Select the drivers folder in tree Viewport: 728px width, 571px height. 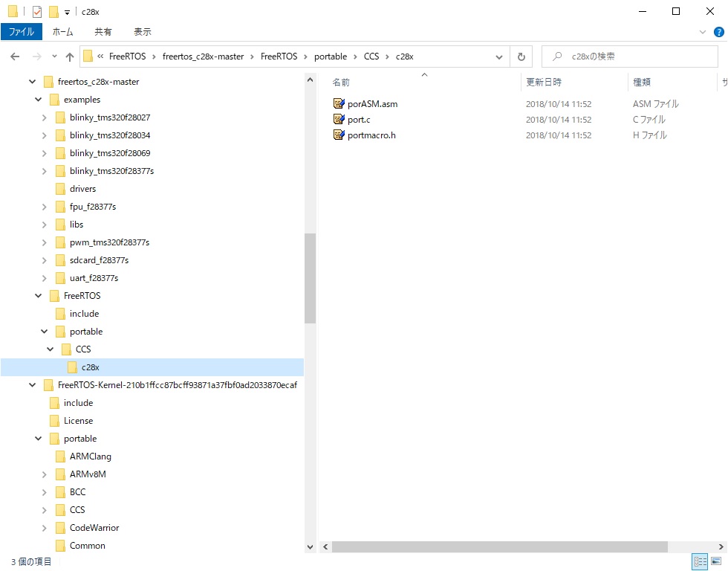(82, 189)
